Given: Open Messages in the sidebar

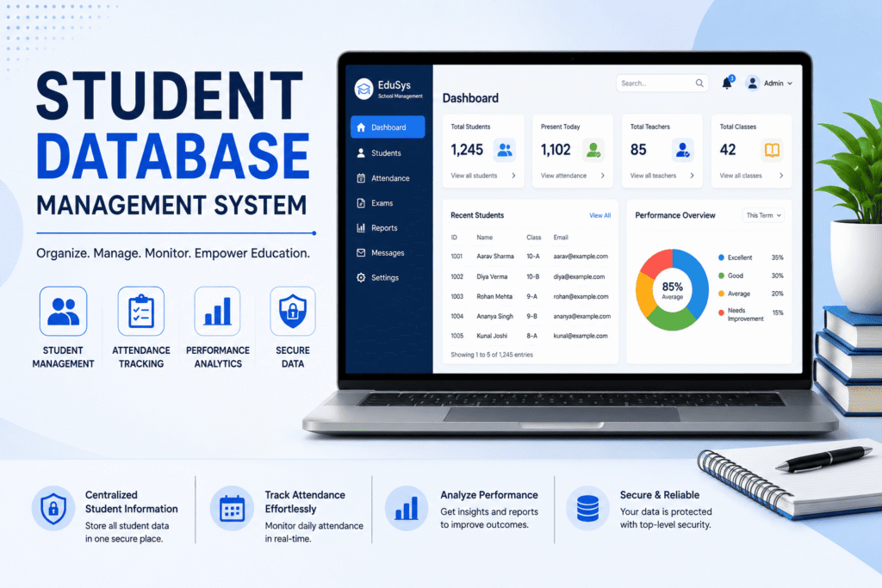Looking at the screenshot, I should pos(388,253).
